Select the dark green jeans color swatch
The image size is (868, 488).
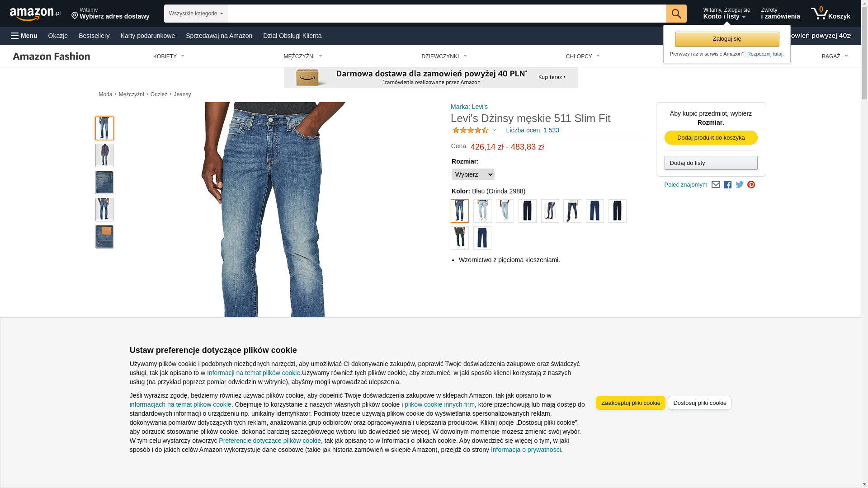[460, 238]
